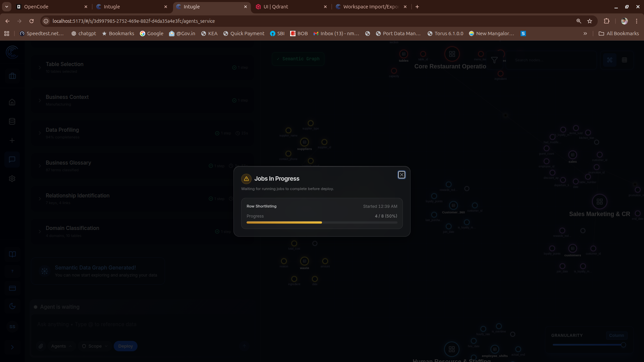This screenshot has width=644, height=362.
Task: Select the customers node in graph
Action: (573, 249)
